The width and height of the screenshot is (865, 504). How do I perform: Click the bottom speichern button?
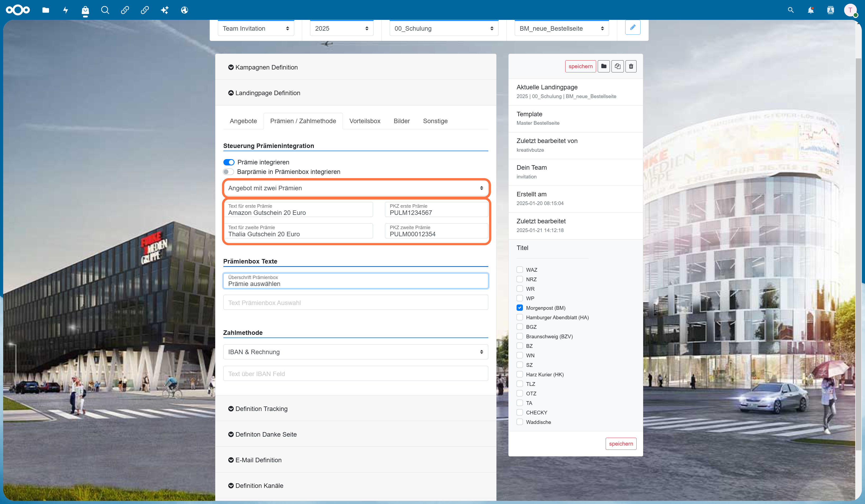[x=621, y=444]
